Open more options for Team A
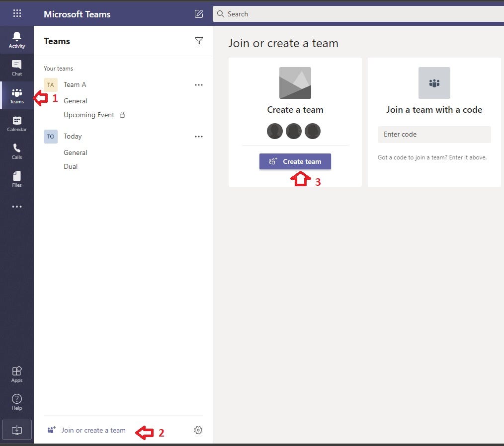This screenshot has height=446, width=504. click(199, 85)
